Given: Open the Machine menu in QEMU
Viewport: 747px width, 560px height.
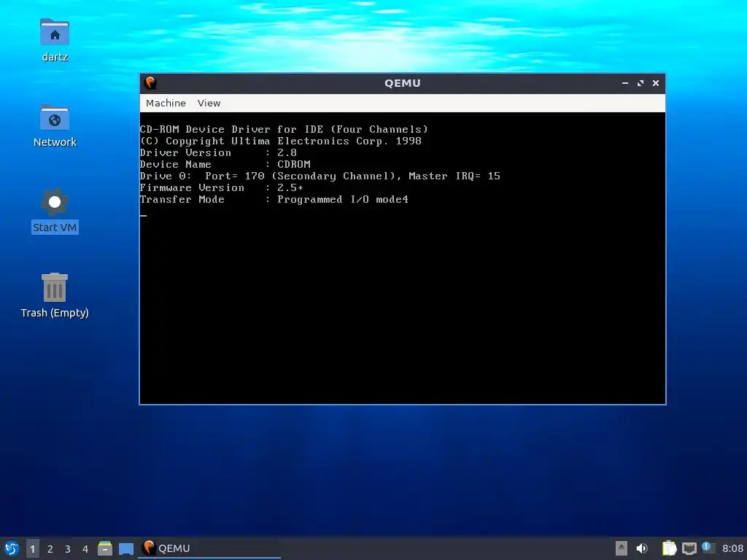Looking at the screenshot, I should coord(166,103).
